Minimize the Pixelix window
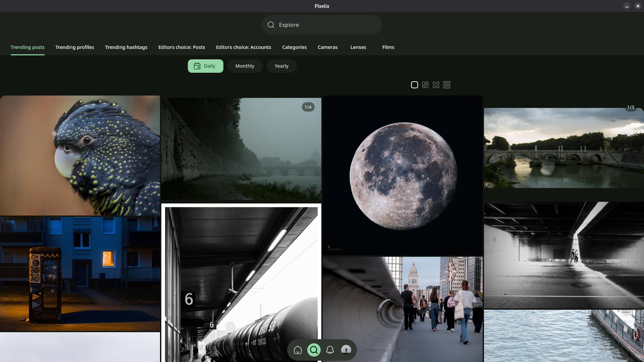 pyautogui.click(x=627, y=6)
